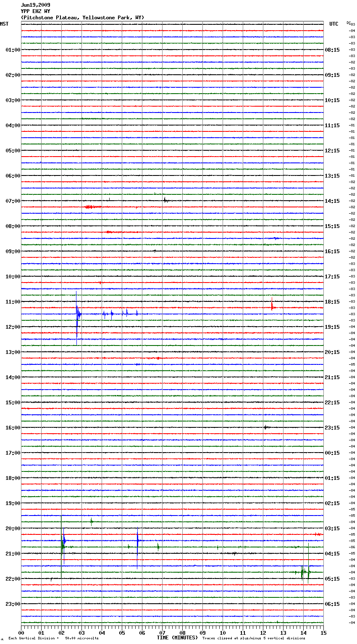Click the 21:15 UTC time label

332,377
